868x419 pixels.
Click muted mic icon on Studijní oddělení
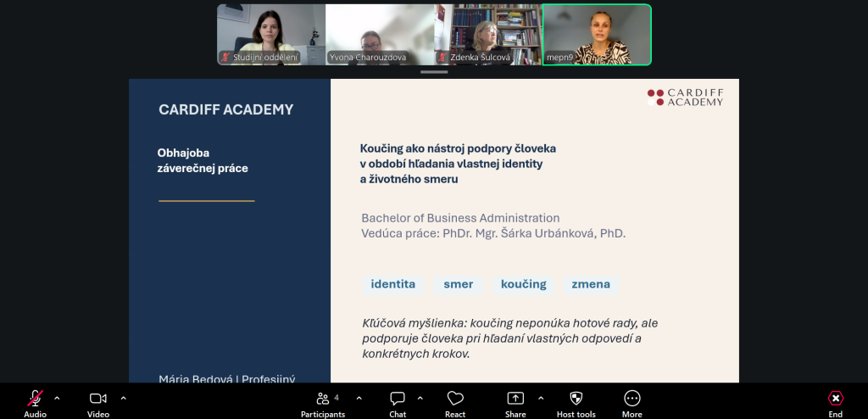[225, 57]
